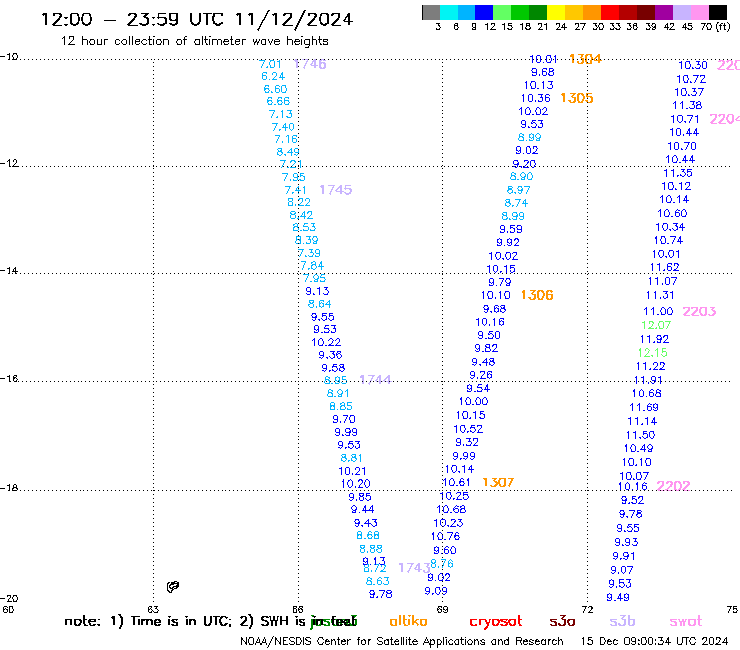Select the longitude axis label 72
This screenshot has width=740, height=650.
587,609
